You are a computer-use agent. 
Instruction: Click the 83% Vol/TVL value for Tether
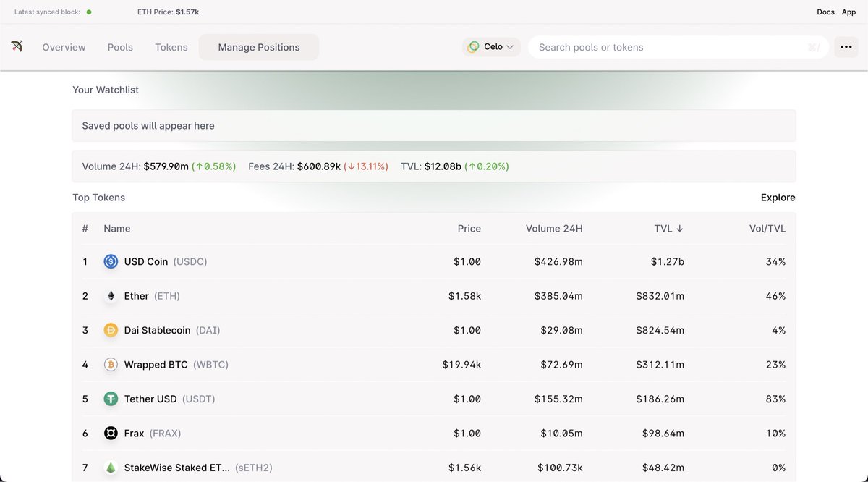tap(775, 399)
